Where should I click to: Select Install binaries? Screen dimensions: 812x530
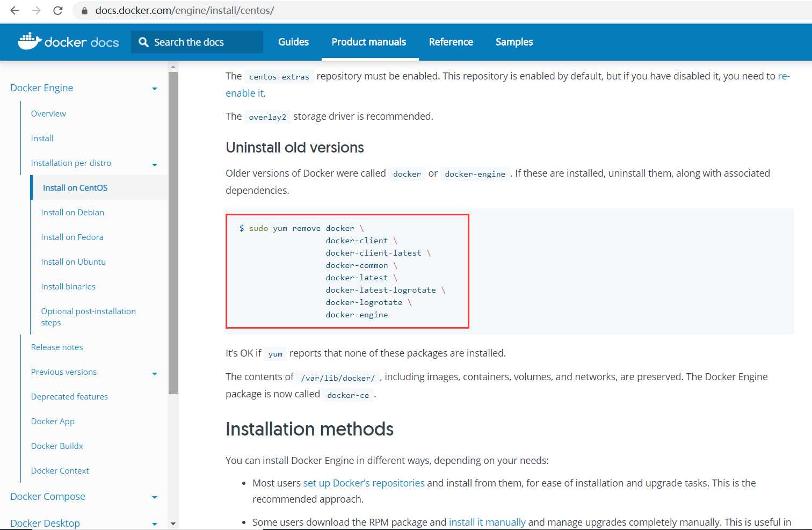point(68,286)
